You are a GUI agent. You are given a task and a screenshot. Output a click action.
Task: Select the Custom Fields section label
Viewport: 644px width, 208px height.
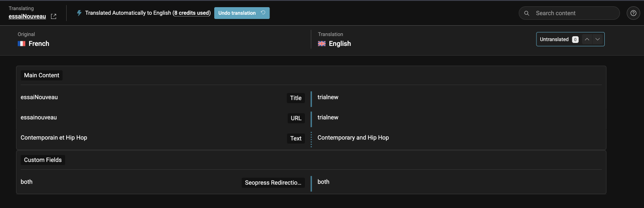click(x=43, y=160)
